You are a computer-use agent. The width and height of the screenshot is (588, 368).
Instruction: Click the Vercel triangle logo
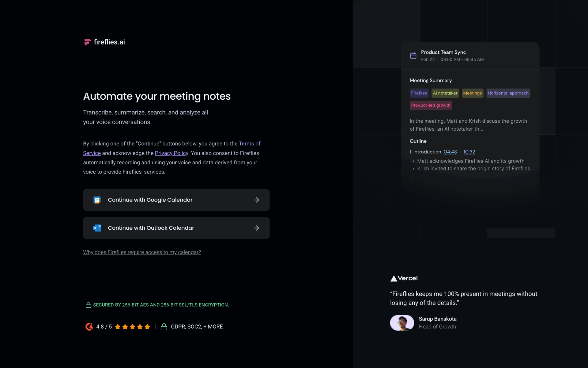pos(394,278)
